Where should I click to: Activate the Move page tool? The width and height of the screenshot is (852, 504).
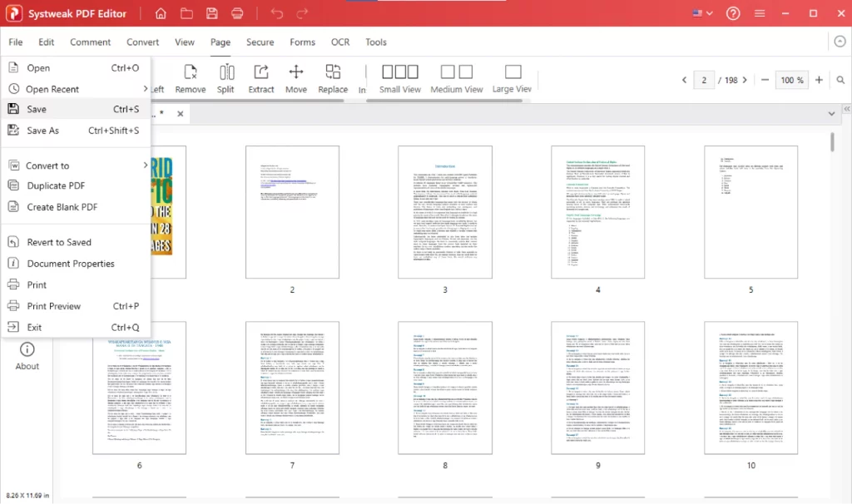[x=296, y=77]
